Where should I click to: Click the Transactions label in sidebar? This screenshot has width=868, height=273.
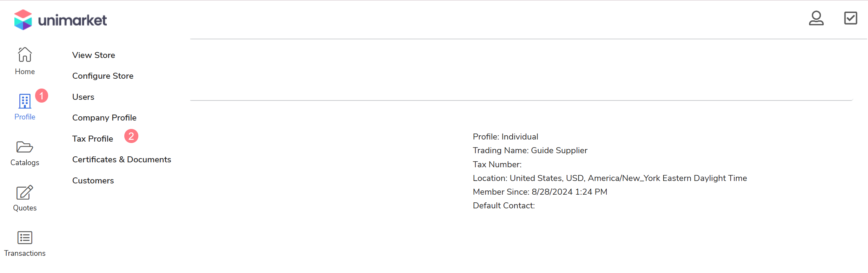coord(25,253)
